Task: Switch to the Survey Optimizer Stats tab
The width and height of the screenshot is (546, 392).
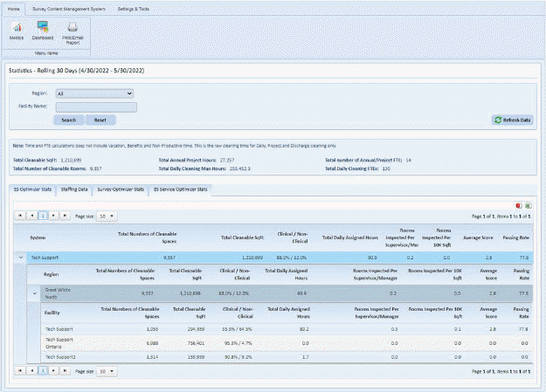Action: [121, 189]
